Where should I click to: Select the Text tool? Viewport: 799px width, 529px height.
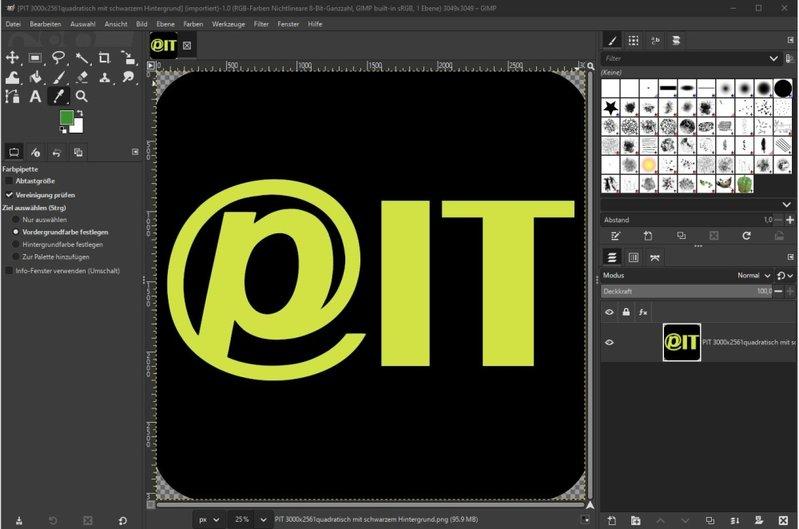tap(36, 97)
